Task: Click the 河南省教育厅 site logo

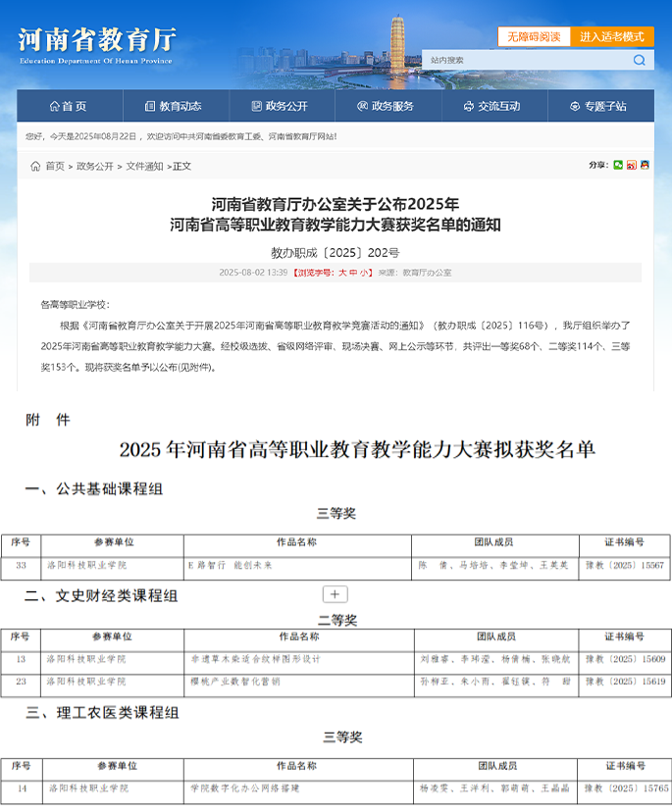Action: tap(96, 42)
